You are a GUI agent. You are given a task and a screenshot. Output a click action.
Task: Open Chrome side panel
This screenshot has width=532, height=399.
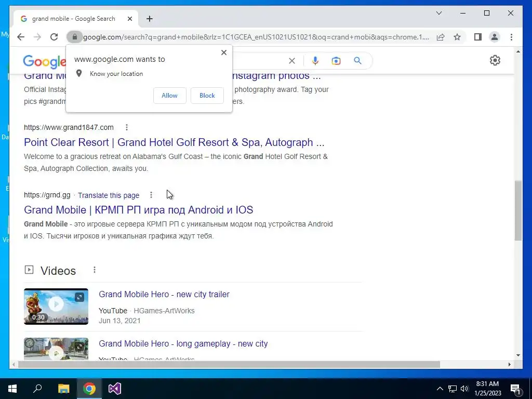coord(478,37)
